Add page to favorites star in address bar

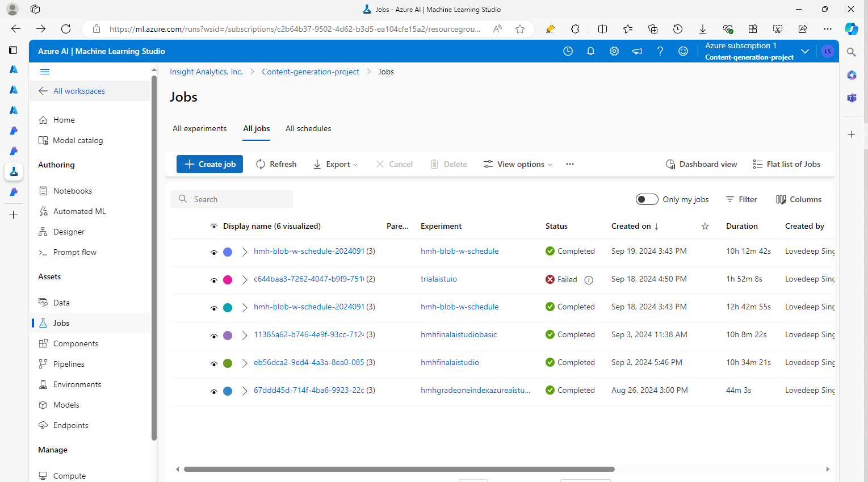pos(520,29)
